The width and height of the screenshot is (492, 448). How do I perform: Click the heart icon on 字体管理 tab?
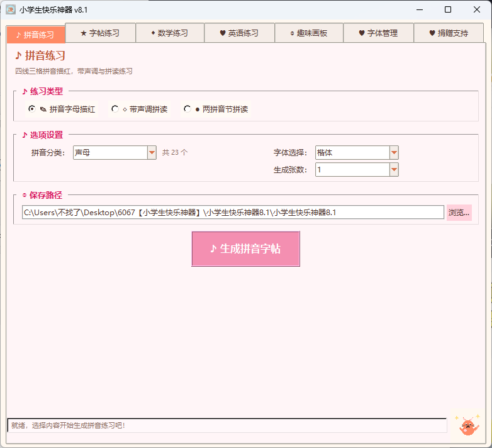362,33
